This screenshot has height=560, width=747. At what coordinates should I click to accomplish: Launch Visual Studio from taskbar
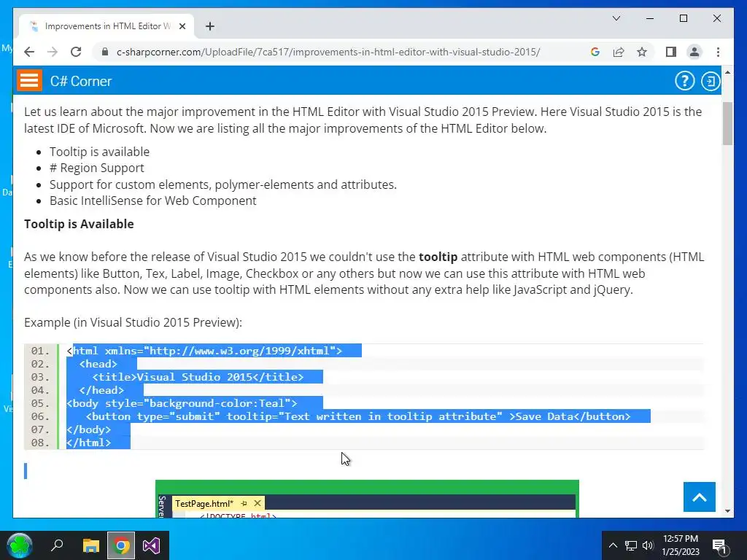152,545
